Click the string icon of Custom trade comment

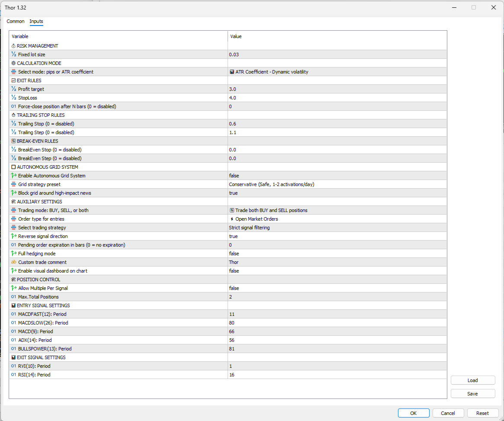(13, 262)
